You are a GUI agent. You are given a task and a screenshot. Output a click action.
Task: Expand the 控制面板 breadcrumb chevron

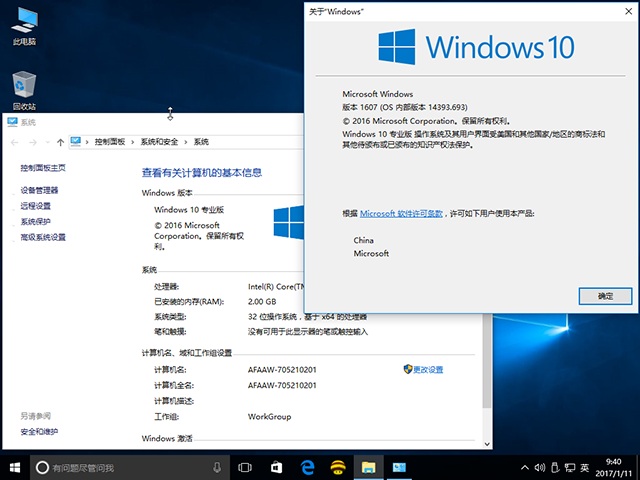tap(134, 142)
